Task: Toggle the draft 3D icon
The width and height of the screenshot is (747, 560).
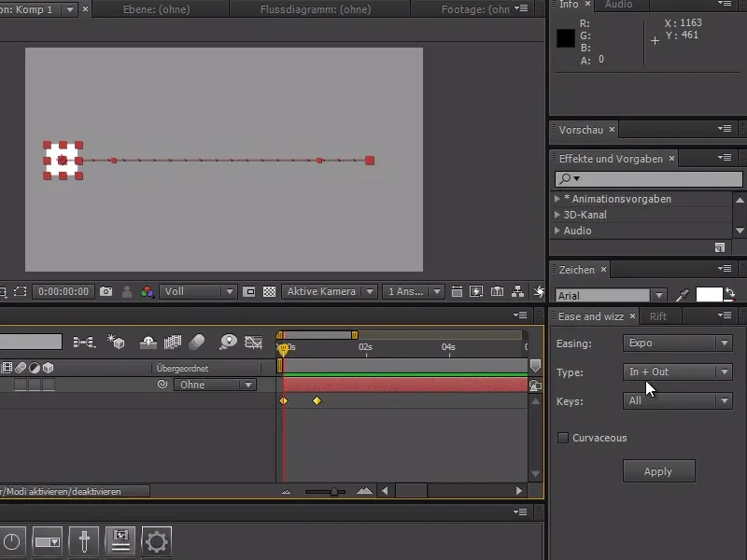Action: 116,342
